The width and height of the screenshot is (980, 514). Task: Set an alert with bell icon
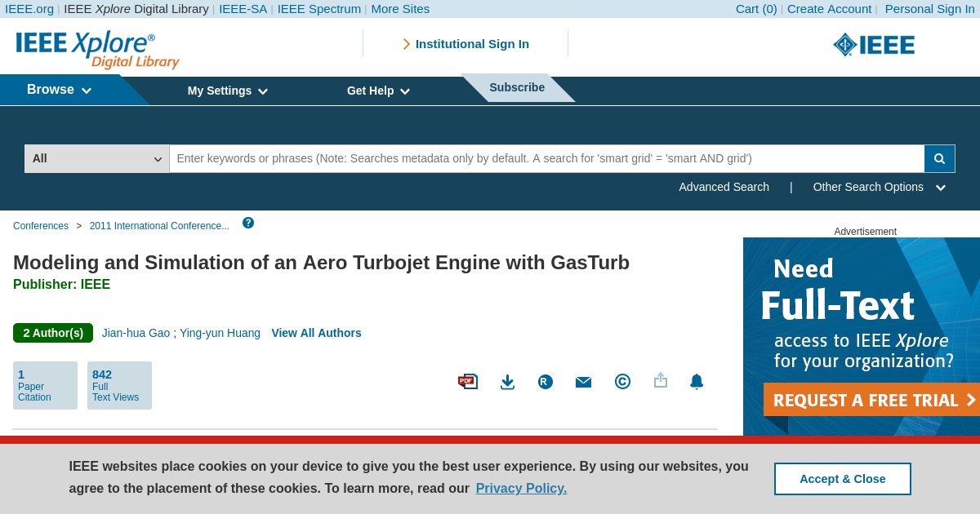click(x=697, y=381)
